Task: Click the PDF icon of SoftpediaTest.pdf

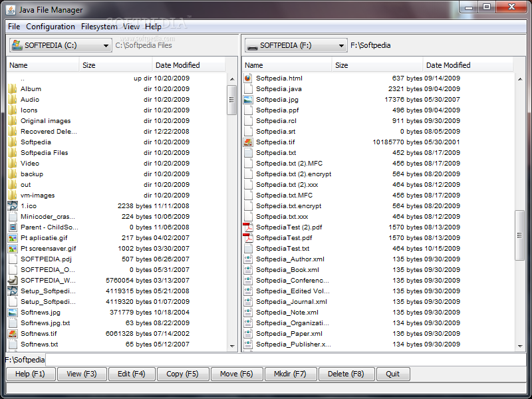Action: [248, 238]
